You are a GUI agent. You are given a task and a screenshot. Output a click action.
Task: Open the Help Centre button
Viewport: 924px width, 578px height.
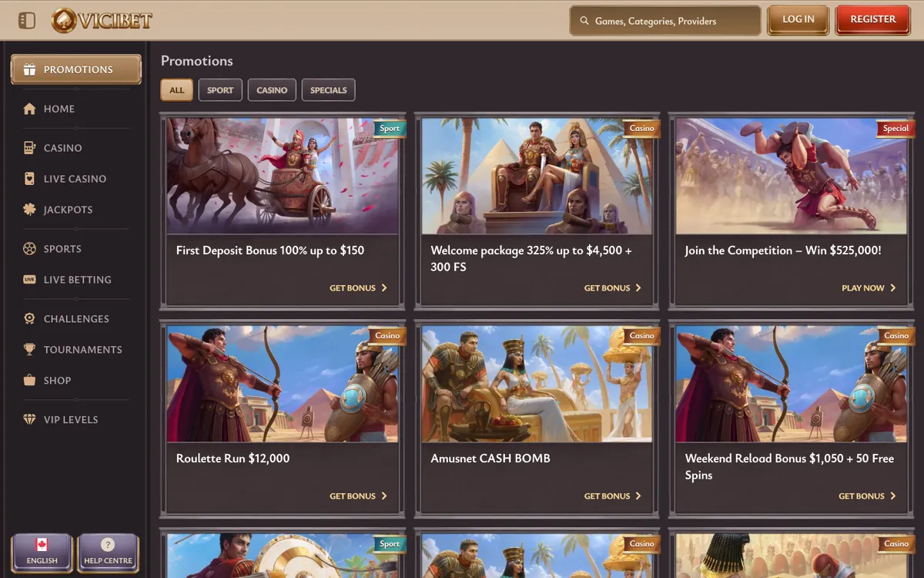point(108,553)
